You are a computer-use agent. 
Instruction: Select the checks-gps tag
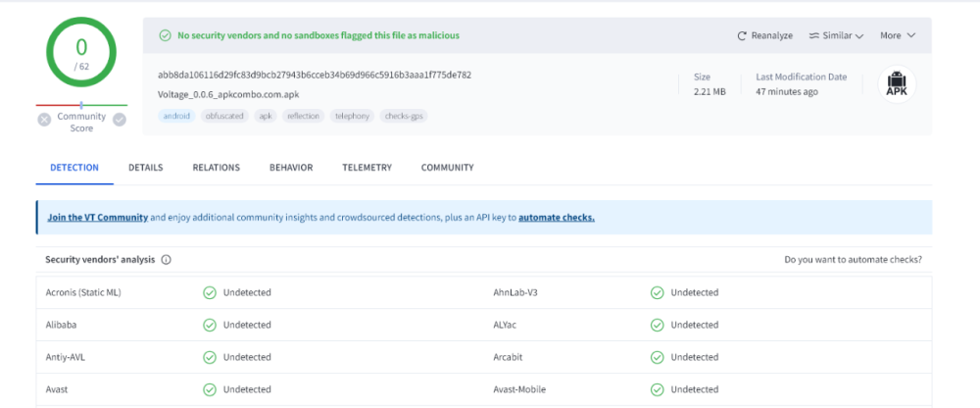tap(404, 116)
